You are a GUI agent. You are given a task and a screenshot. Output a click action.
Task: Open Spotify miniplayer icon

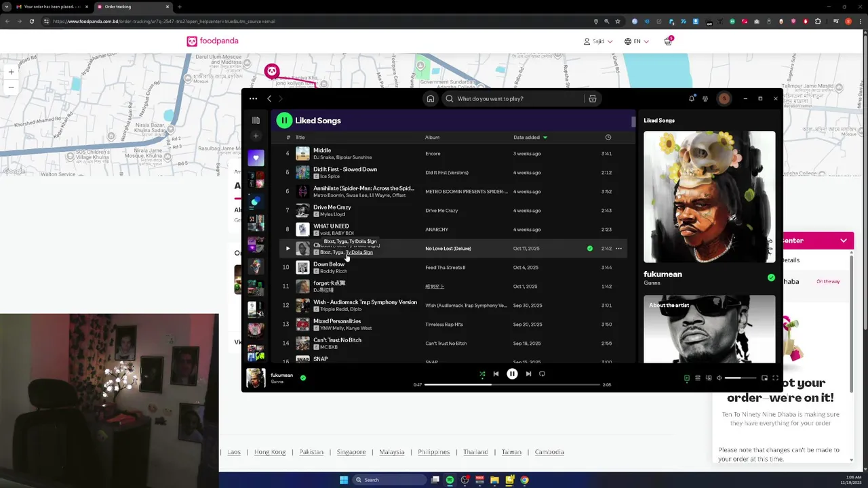point(764,378)
